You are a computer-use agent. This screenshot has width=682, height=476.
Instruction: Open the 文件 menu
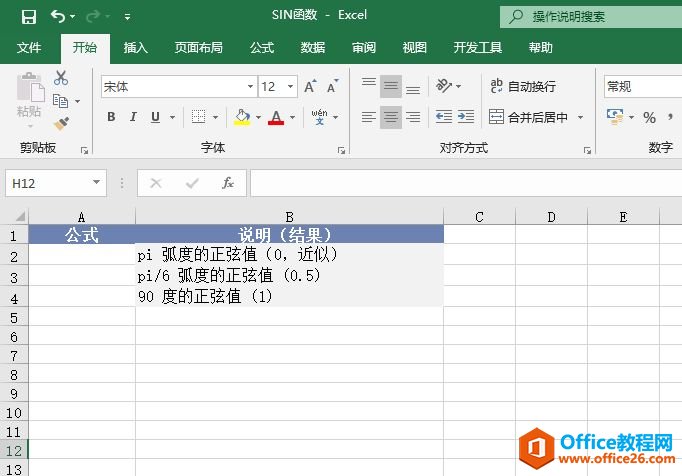tap(29, 47)
